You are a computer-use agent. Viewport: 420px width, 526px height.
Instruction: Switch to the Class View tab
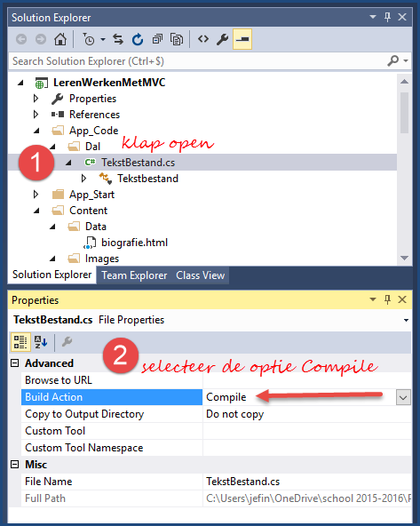(x=201, y=275)
